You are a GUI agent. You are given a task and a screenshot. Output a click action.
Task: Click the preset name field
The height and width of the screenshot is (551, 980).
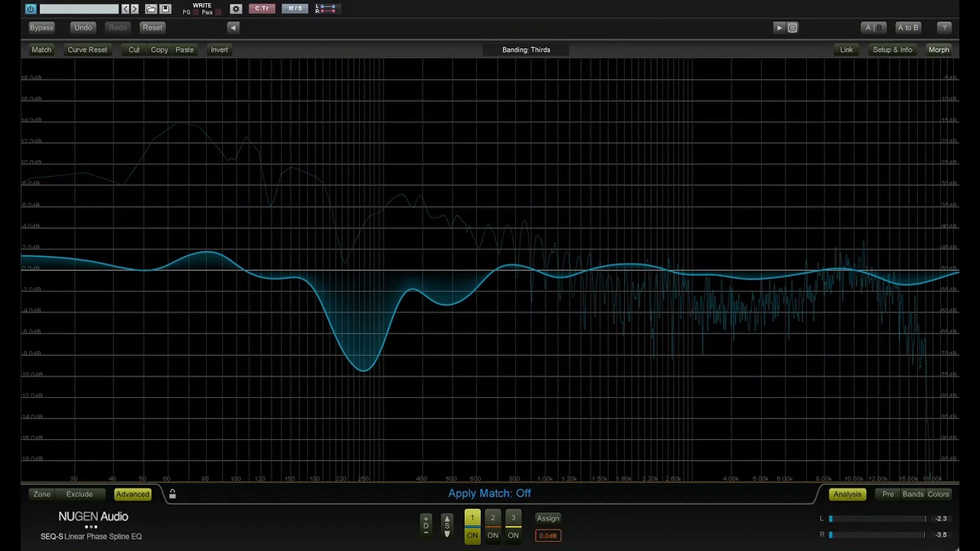tap(79, 9)
